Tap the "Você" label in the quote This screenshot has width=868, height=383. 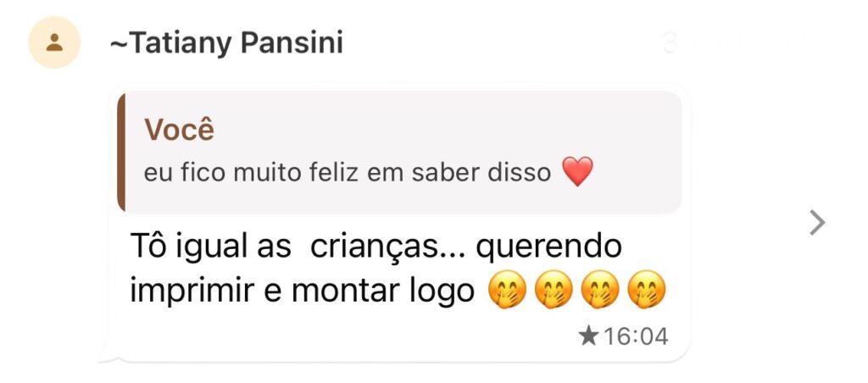(x=179, y=130)
